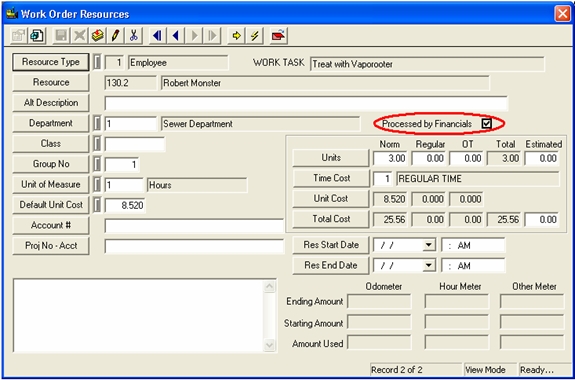This screenshot has width=575, height=380.
Task: Click the scissors delete icon
Action: (134, 36)
